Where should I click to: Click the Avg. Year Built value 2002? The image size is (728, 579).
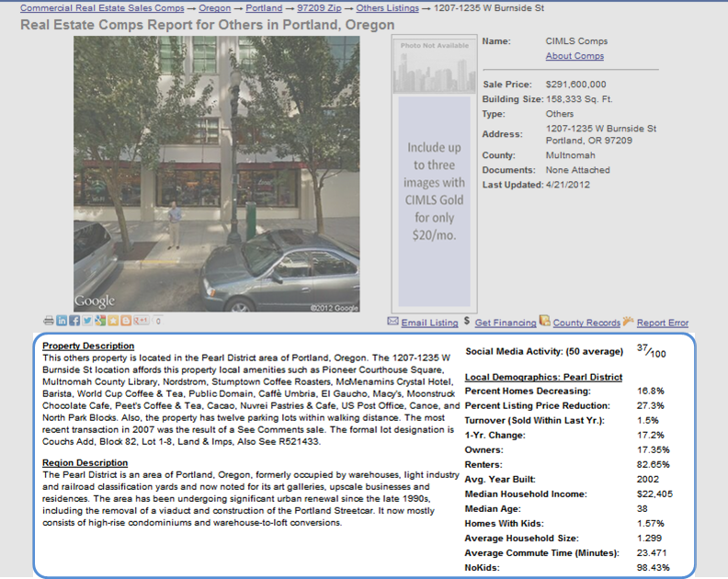(x=647, y=479)
